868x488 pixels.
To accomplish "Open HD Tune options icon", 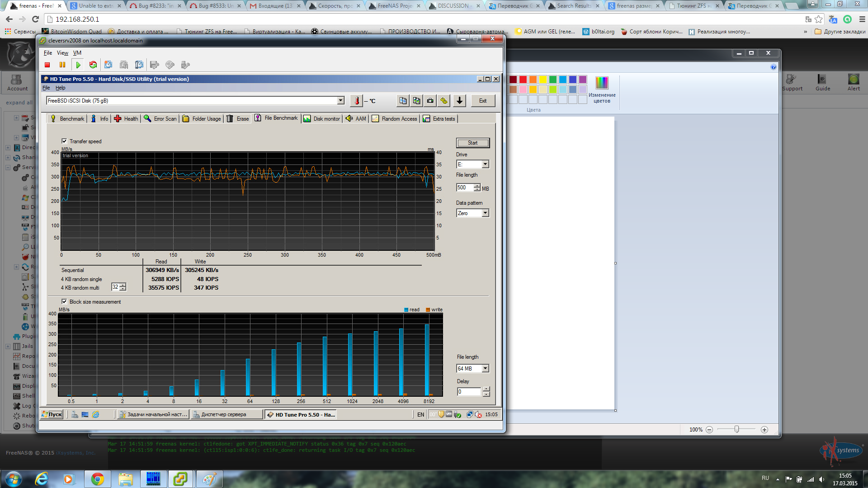I will coord(444,101).
